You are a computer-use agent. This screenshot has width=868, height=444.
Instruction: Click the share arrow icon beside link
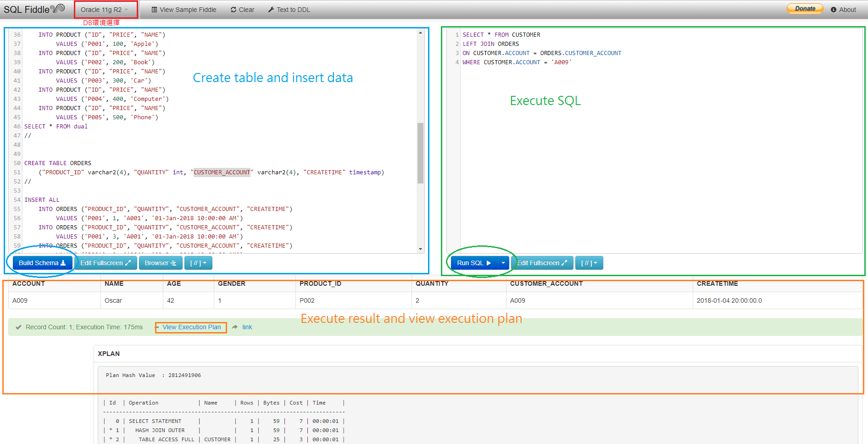(235, 327)
